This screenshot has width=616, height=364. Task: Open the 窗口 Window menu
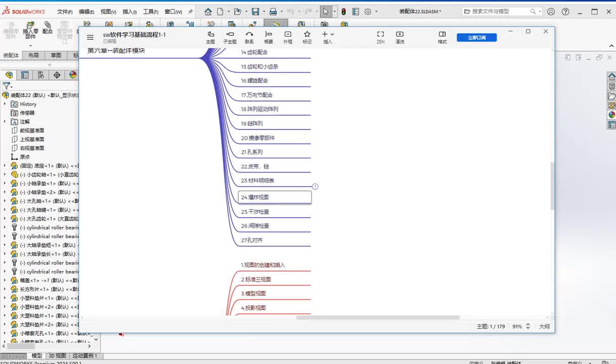click(173, 12)
